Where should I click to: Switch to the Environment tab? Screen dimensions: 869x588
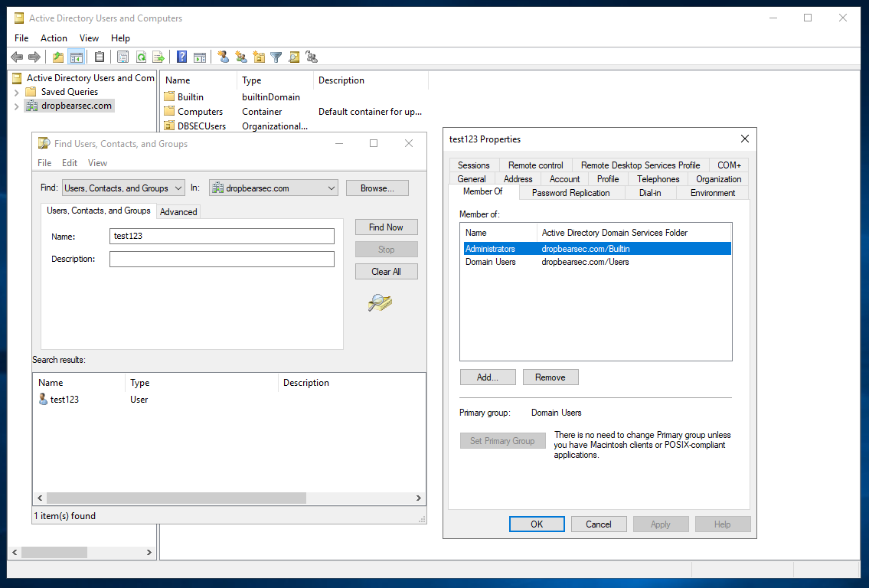[713, 193]
